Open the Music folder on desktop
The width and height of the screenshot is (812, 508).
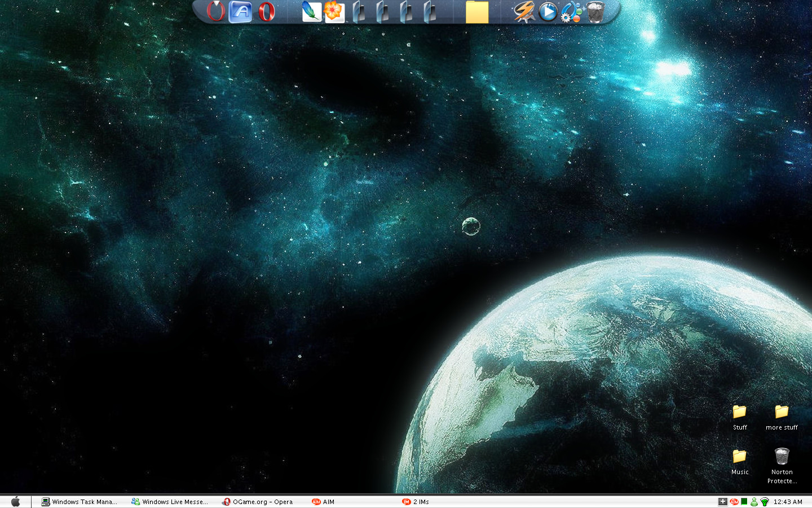tap(740, 462)
